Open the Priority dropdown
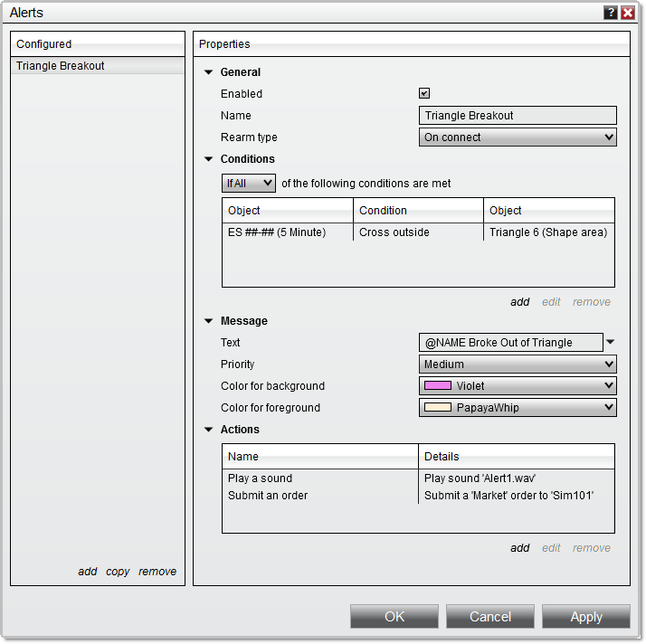Screen dimensions: 646x644 (518, 365)
